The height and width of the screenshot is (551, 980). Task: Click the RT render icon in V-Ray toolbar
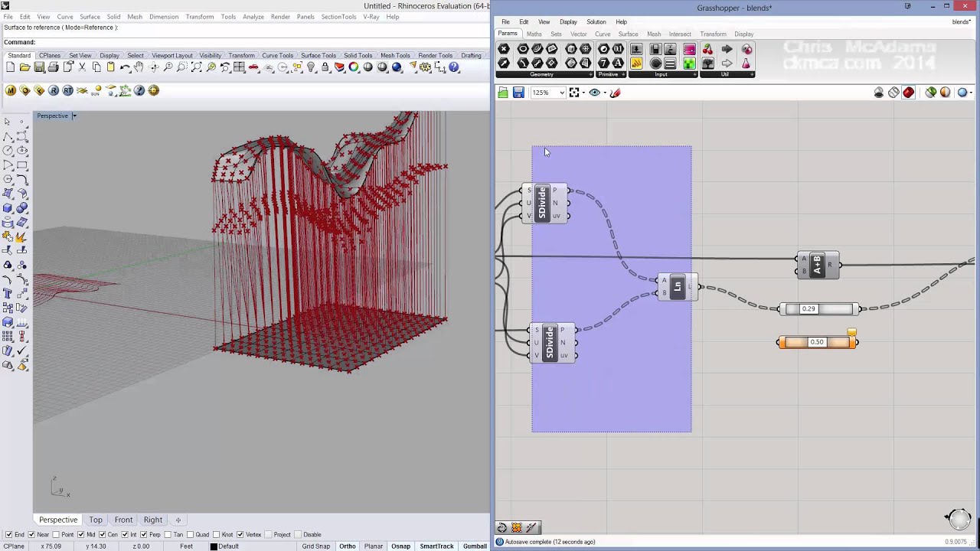pos(68,90)
